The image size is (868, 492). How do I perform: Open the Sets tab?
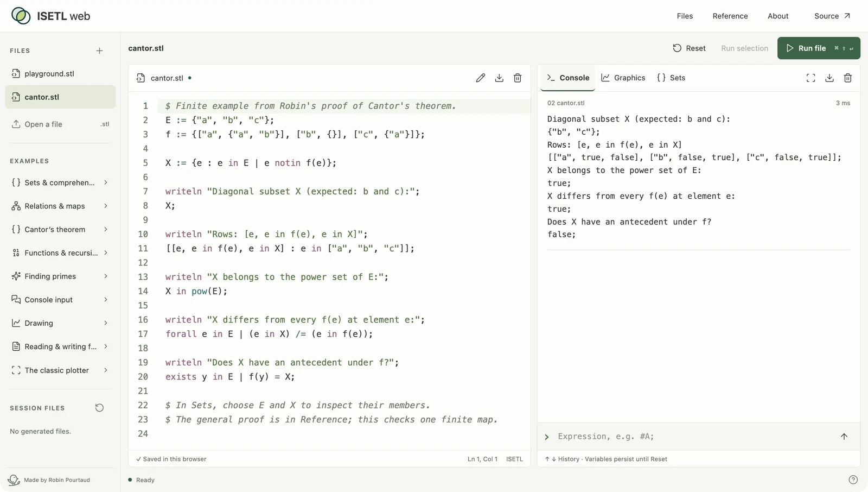(x=671, y=78)
